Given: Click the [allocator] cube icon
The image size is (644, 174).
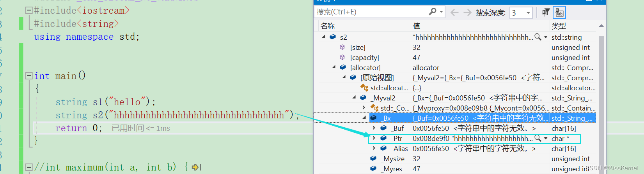Looking at the screenshot, I should pos(343,67).
